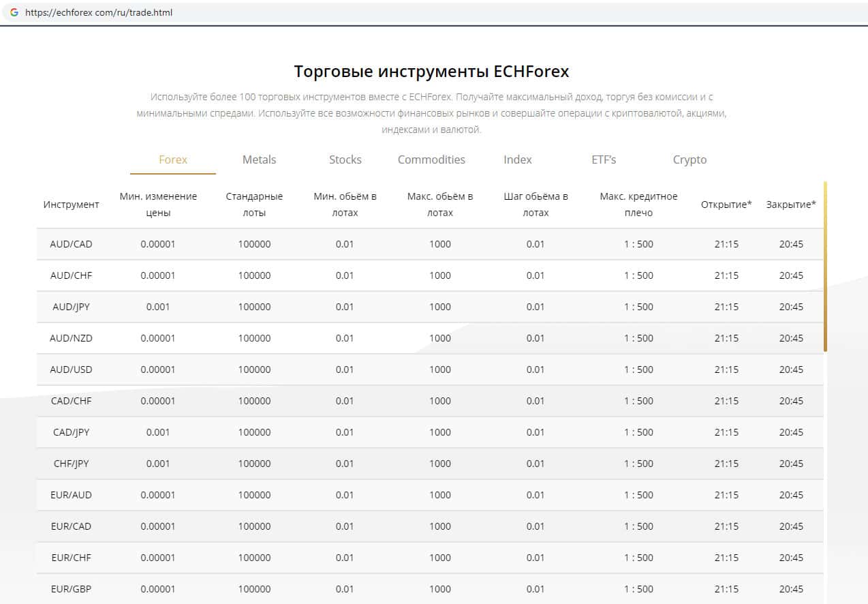Click the Google icon in address bar
Screen dimensions: 868x604
tap(14, 12)
